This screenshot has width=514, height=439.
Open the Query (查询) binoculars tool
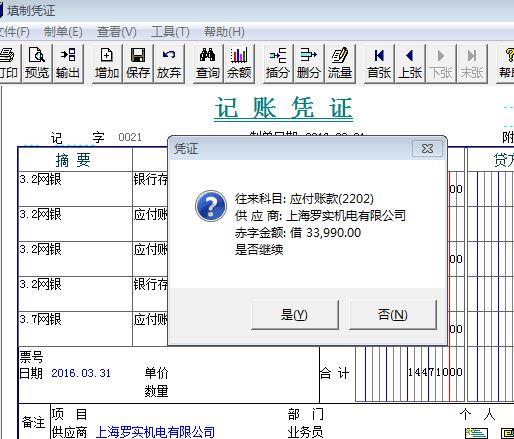[208, 63]
